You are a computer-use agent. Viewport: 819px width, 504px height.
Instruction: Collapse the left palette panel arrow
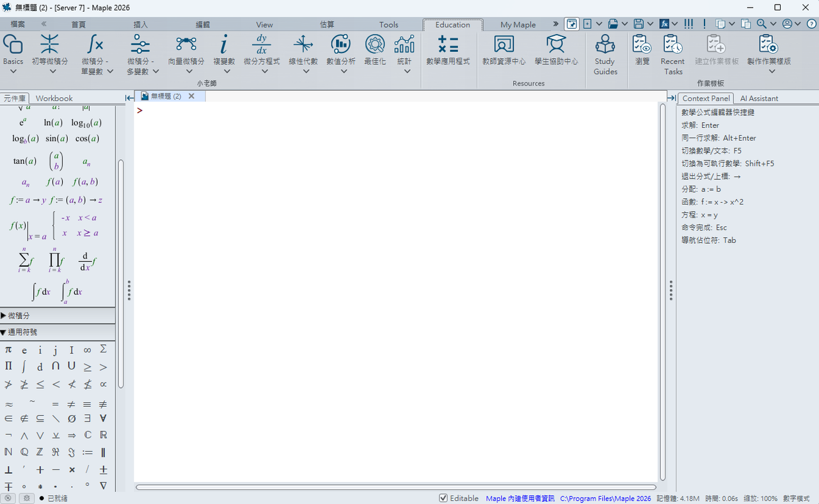click(x=129, y=98)
